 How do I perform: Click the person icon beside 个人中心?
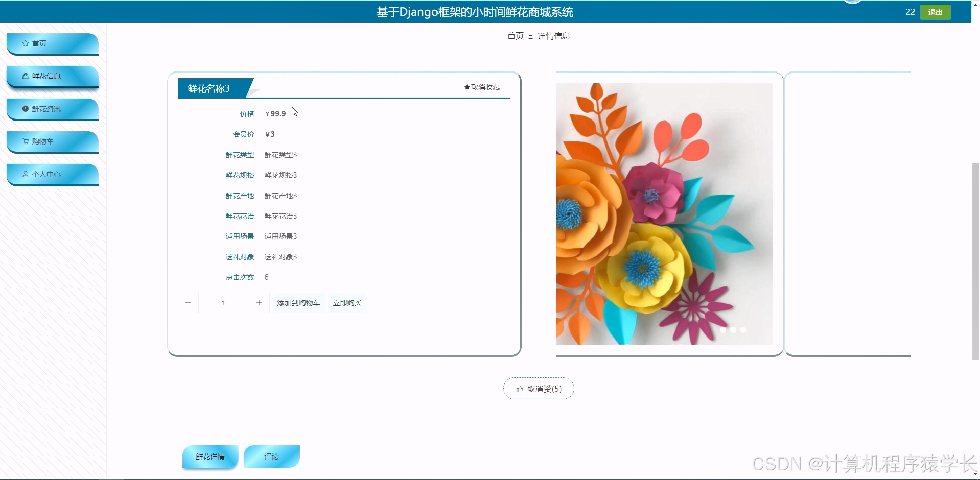(26, 174)
